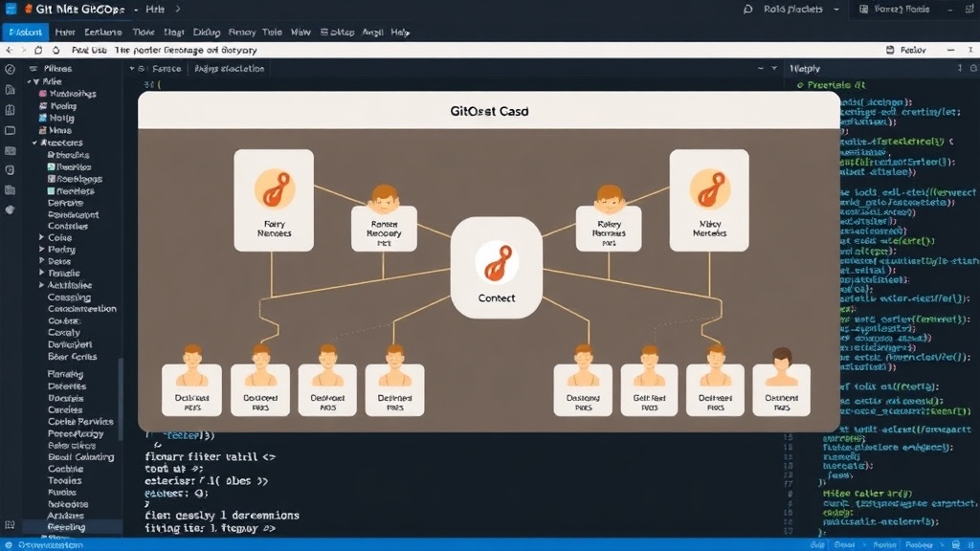Collapse the "Rtecterrs" tree section

click(35, 143)
